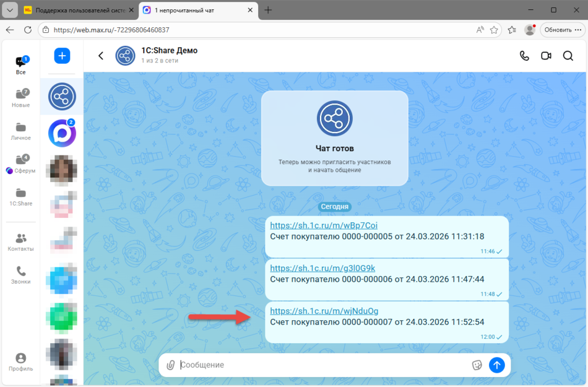Click the paperclip attach file icon

click(171, 365)
